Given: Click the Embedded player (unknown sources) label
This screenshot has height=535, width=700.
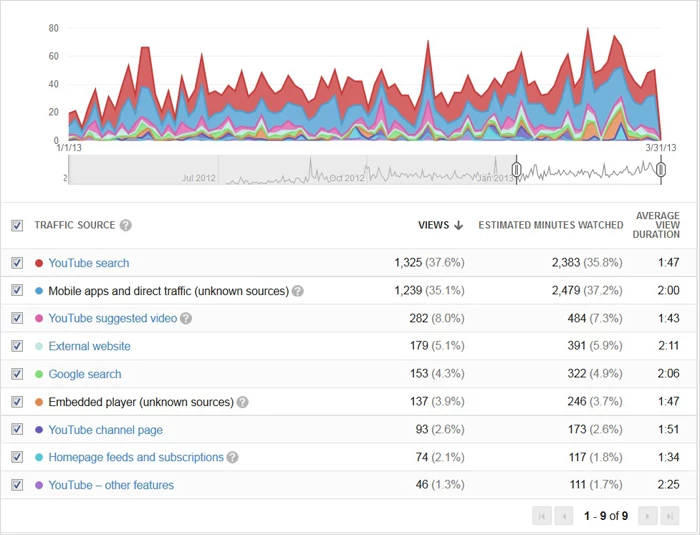Looking at the screenshot, I should (141, 402).
